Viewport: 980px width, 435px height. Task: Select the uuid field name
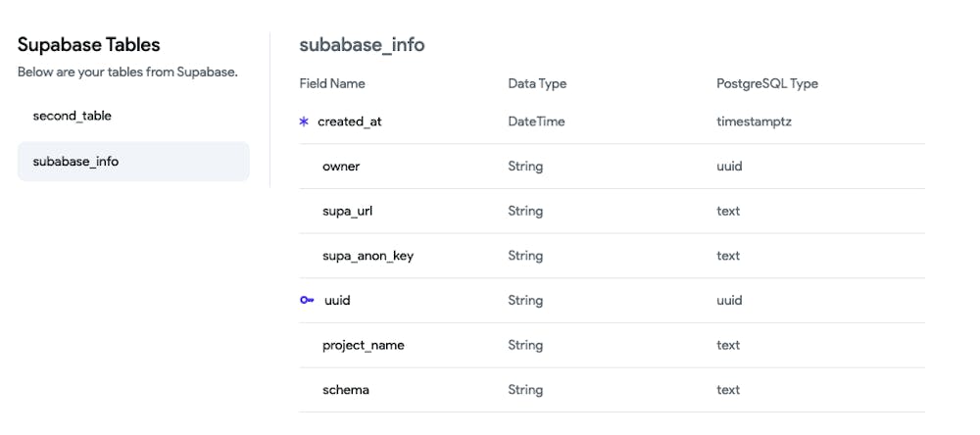[337, 300]
